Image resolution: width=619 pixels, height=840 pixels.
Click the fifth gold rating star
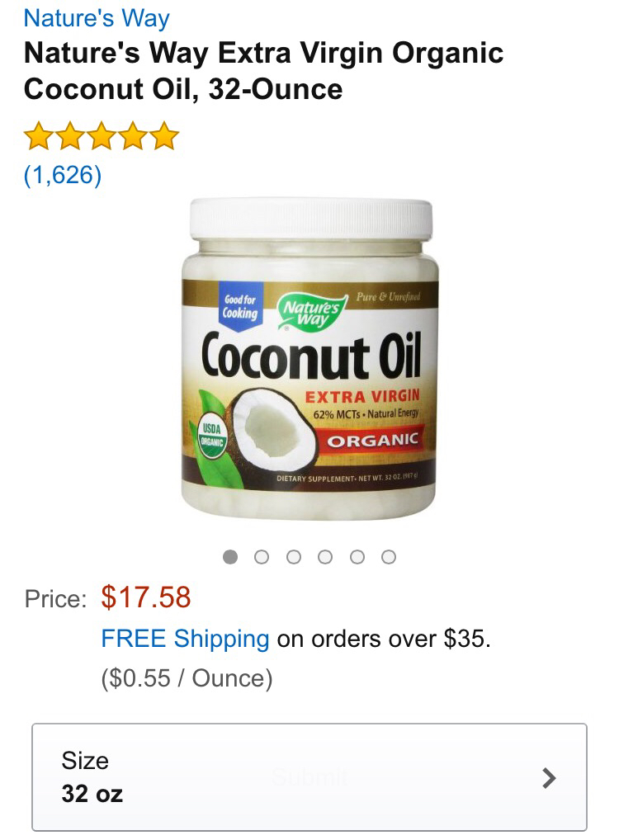(x=164, y=135)
